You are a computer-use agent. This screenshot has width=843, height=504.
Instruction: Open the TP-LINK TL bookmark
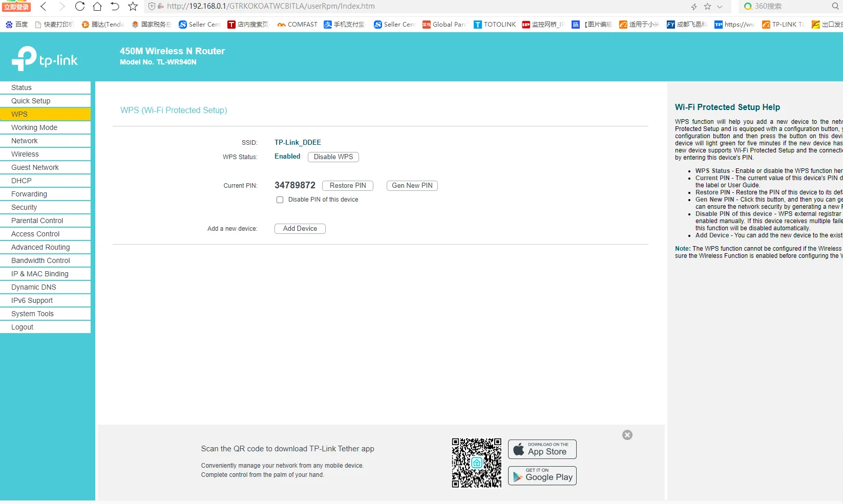[x=783, y=24]
